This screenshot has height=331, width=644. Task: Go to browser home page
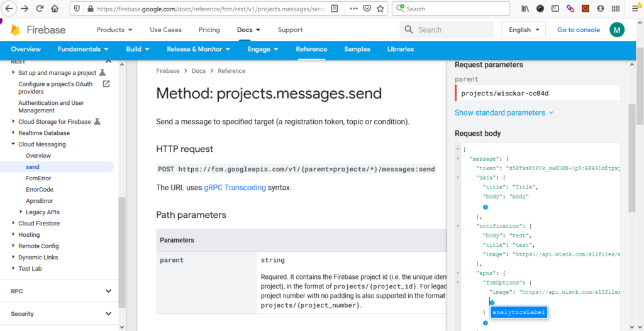click(x=55, y=9)
